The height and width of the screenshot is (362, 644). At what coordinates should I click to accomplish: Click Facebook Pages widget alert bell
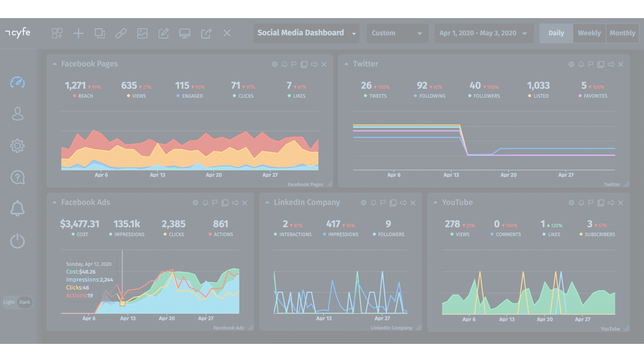284,64
